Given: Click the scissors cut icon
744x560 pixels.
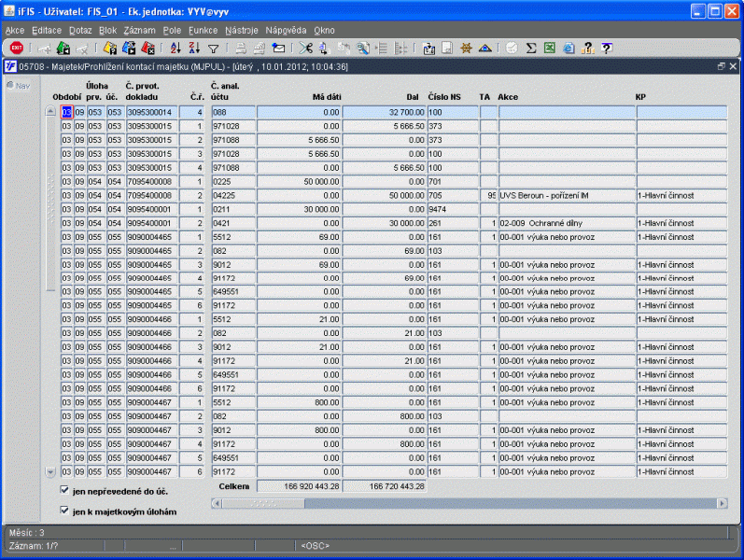Looking at the screenshot, I should [x=306, y=48].
